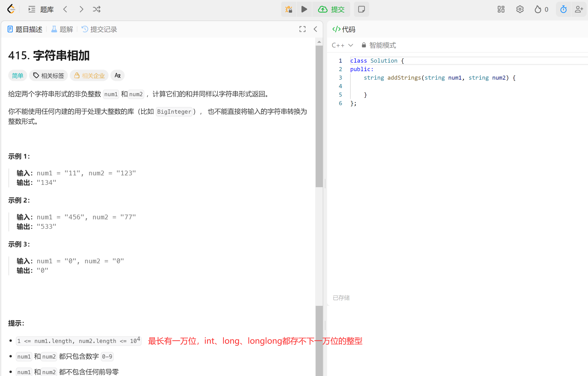Click the "533" output value
The width and height of the screenshot is (588, 376).
tap(46, 226)
